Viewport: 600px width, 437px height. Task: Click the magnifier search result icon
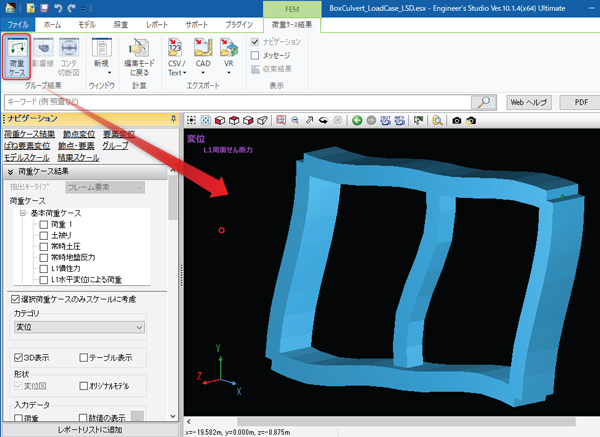(437, 121)
